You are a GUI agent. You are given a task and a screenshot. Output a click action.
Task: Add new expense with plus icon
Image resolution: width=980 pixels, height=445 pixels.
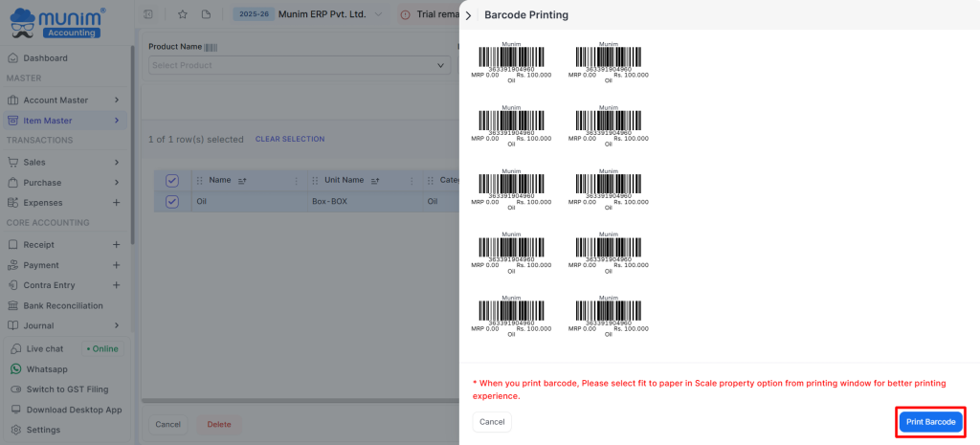116,203
